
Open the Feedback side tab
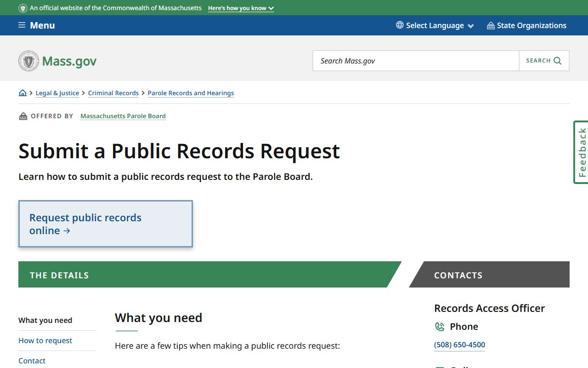[x=581, y=152]
